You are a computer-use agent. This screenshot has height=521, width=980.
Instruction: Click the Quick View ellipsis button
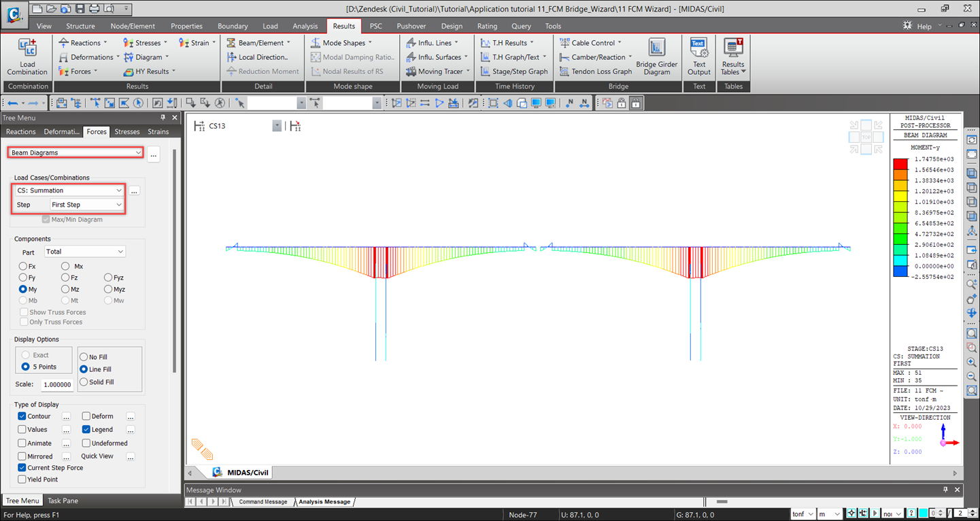[130, 456]
